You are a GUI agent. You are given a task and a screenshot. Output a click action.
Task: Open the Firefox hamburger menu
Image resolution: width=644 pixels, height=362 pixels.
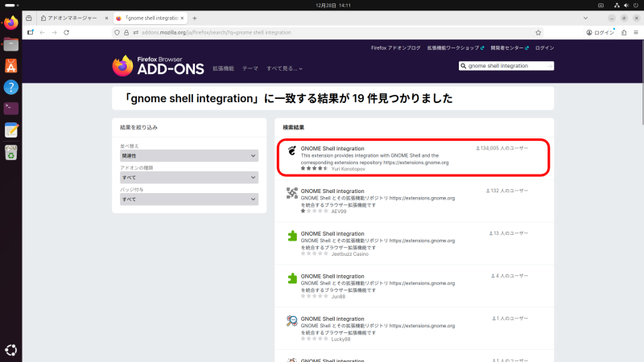click(x=636, y=32)
